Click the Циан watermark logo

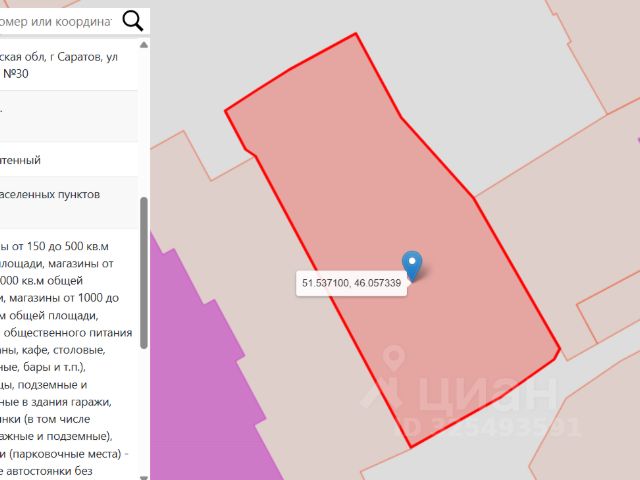pyautogui.click(x=461, y=388)
